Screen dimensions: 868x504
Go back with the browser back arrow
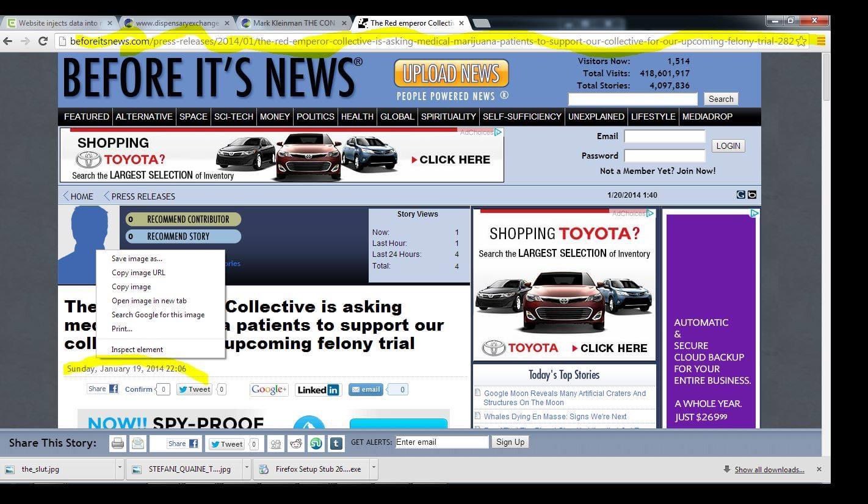coord(8,41)
